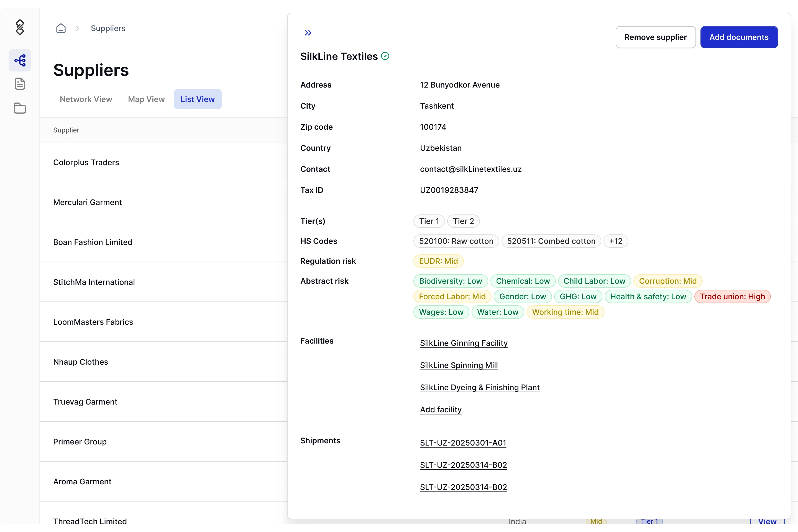The height and width of the screenshot is (532, 798).
Task: Click the Add documents button
Action: coord(739,37)
